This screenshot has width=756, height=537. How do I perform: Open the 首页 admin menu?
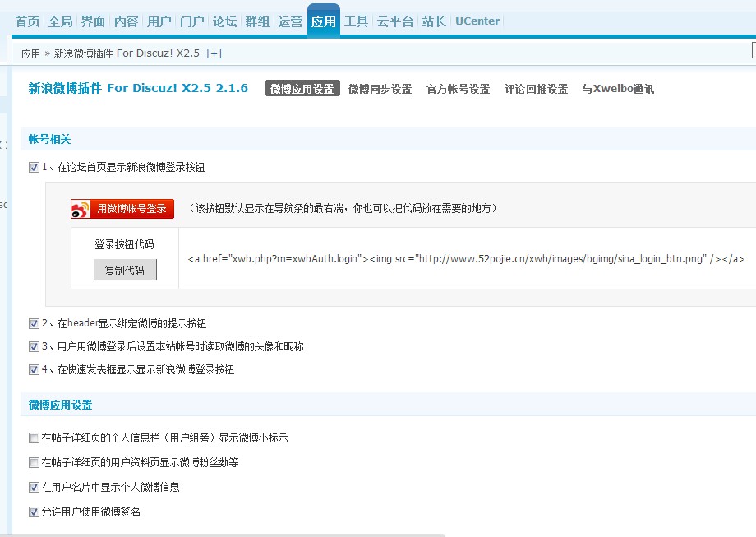(x=27, y=21)
